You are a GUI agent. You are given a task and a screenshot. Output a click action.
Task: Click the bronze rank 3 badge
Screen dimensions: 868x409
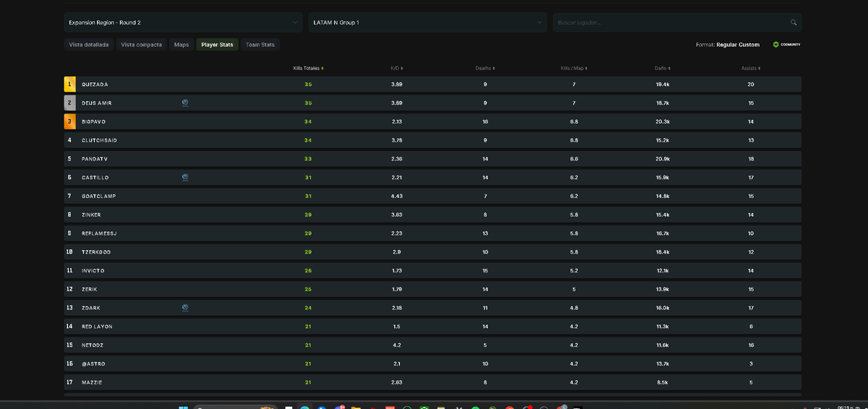click(69, 121)
